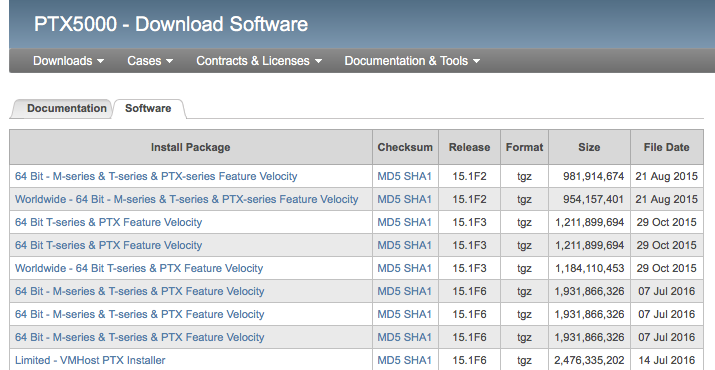Image resolution: width=715 pixels, height=370 pixels.
Task: Click release 15.1F2 in the 954,157,401 row
Action: point(469,199)
